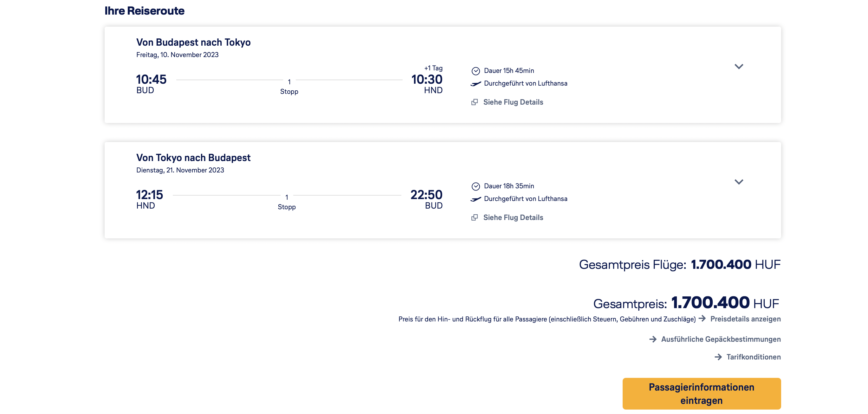This screenshot has width=868, height=414.
Task: Click the return flight details popup icon
Action: 475,217
